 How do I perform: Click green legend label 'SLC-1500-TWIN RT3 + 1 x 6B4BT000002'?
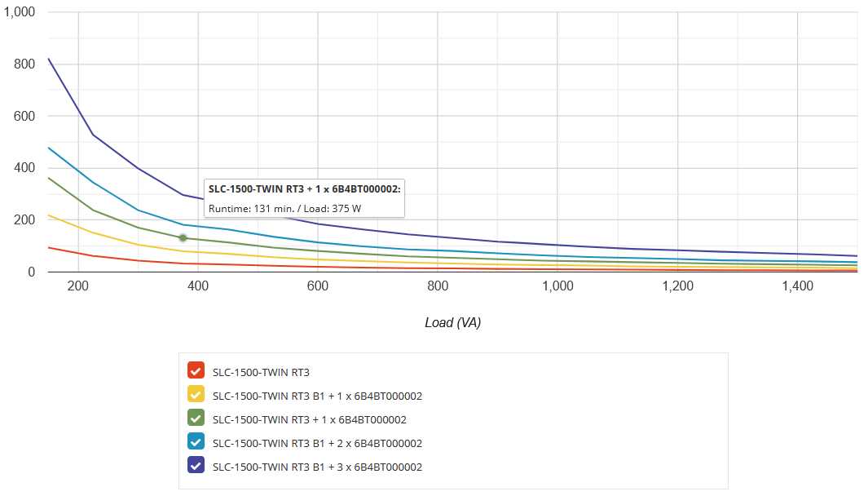tap(309, 419)
